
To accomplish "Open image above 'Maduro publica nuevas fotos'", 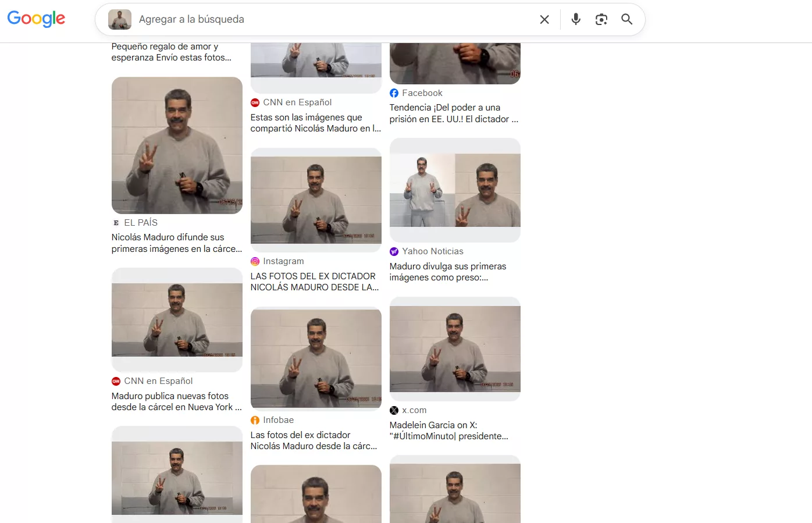I will (x=177, y=320).
